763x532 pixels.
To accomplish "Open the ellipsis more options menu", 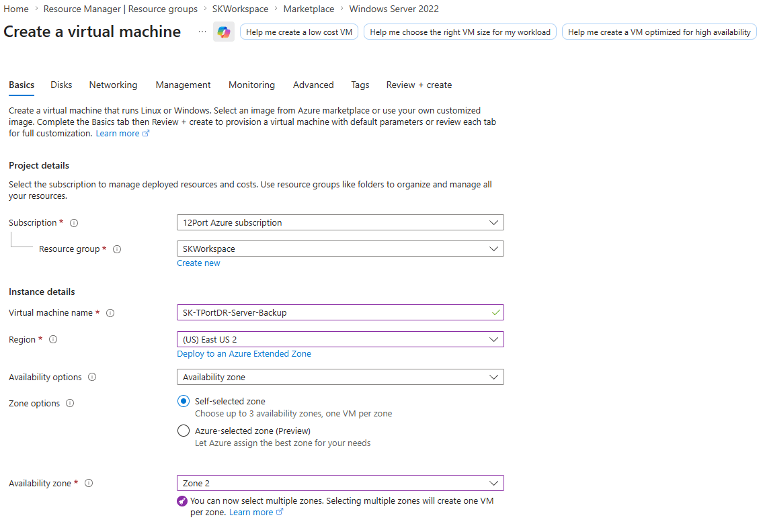I will [x=202, y=32].
